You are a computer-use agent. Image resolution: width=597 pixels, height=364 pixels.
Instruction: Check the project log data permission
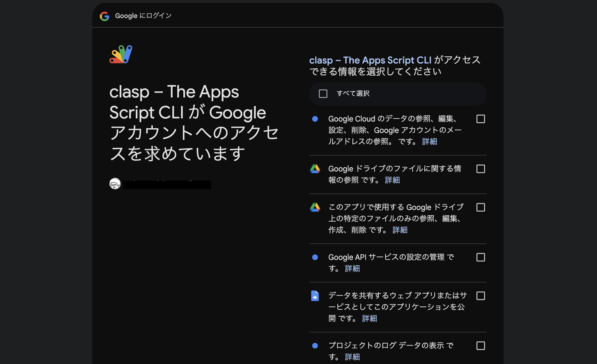coord(481,346)
